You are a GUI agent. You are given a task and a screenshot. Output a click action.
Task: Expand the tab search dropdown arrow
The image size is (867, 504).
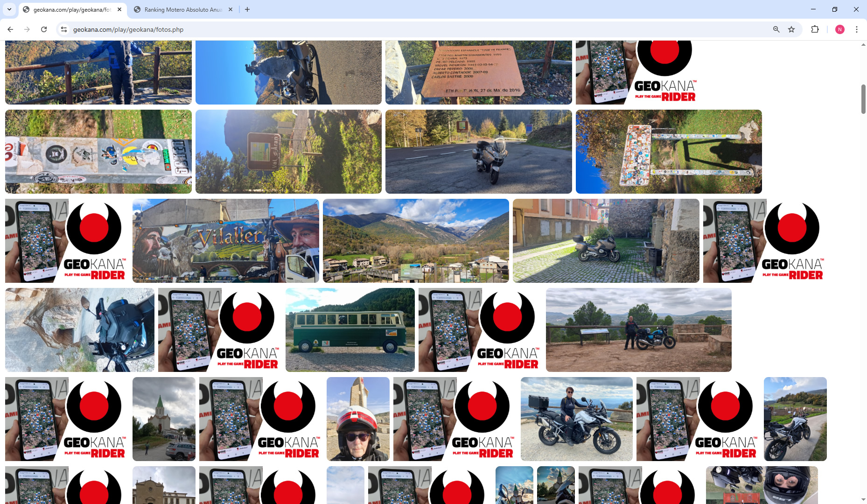[x=9, y=9]
